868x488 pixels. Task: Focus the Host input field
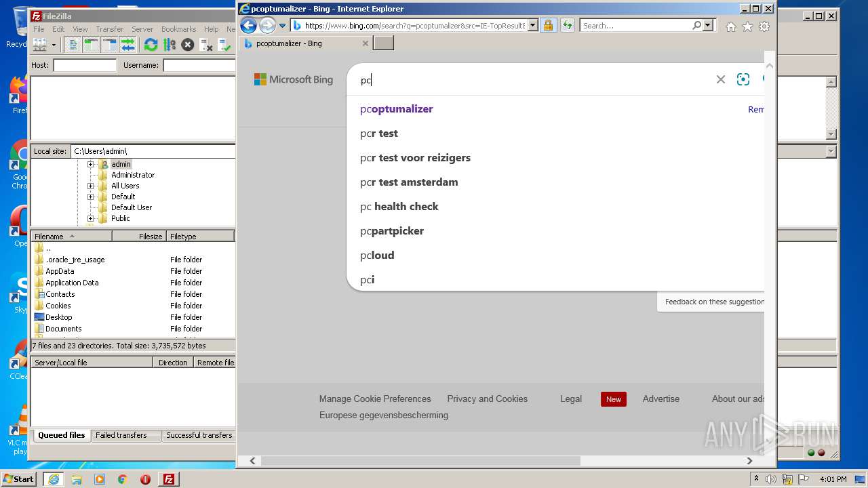(x=85, y=65)
